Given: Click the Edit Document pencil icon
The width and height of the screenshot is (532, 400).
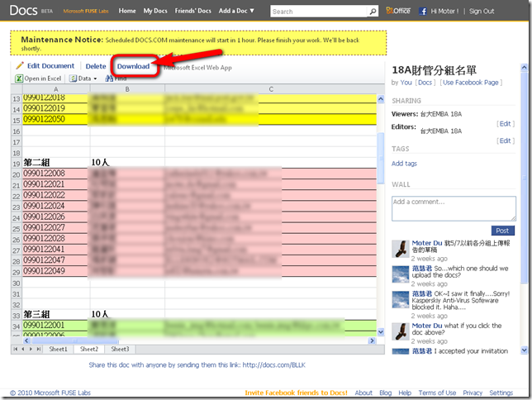Looking at the screenshot, I should 20,65.
